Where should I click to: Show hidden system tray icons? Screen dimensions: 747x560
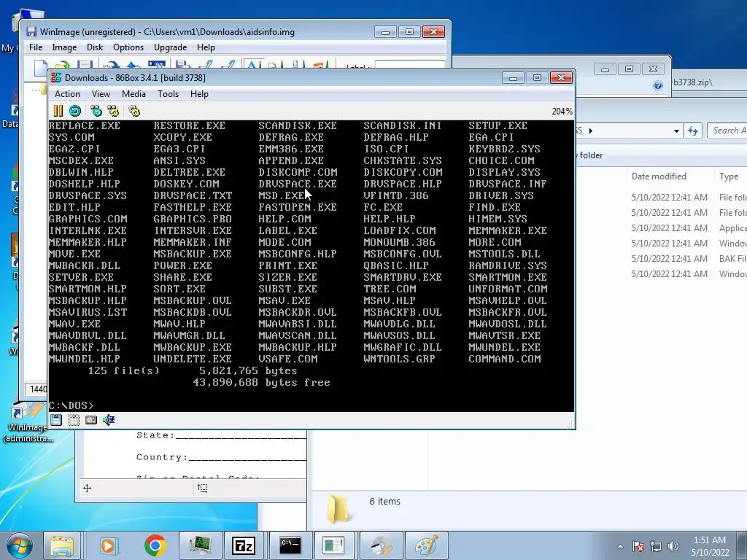(x=620, y=546)
